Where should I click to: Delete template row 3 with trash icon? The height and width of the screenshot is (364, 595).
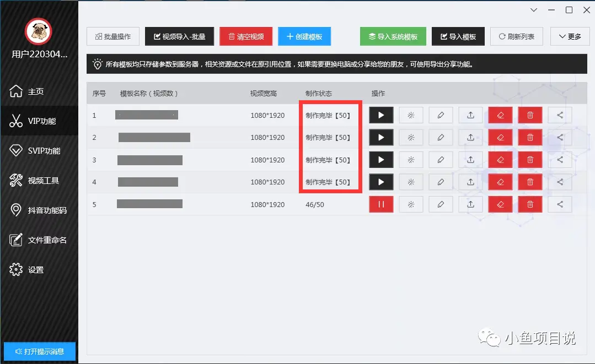530,160
